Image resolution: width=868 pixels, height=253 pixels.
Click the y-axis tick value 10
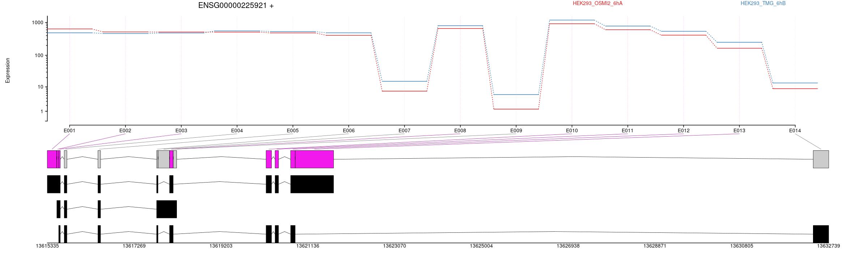[x=40, y=87]
